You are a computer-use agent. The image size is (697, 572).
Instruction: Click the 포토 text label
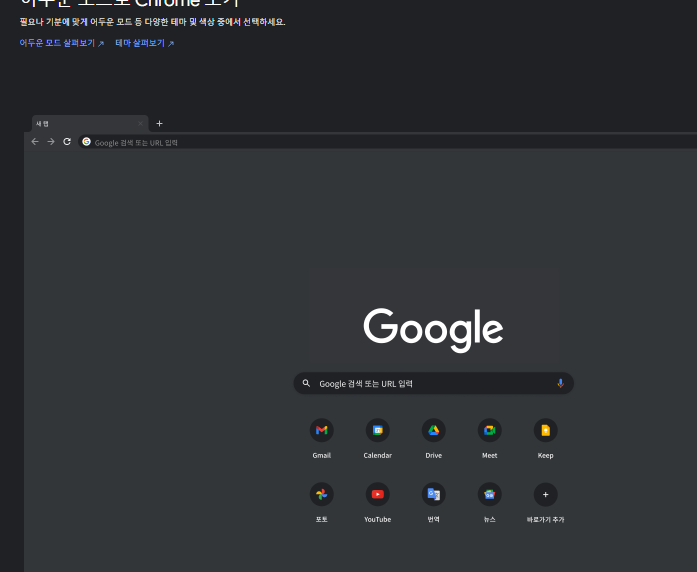[322, 520]
